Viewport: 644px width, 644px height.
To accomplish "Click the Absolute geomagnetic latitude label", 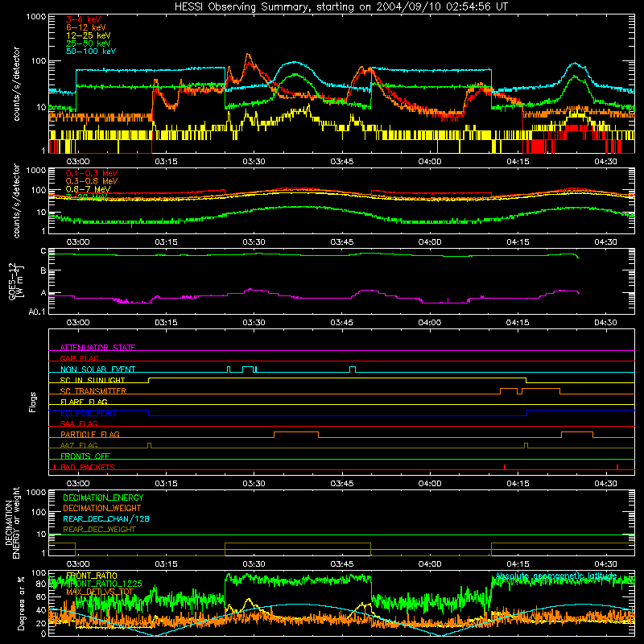I will pos(556,576).
